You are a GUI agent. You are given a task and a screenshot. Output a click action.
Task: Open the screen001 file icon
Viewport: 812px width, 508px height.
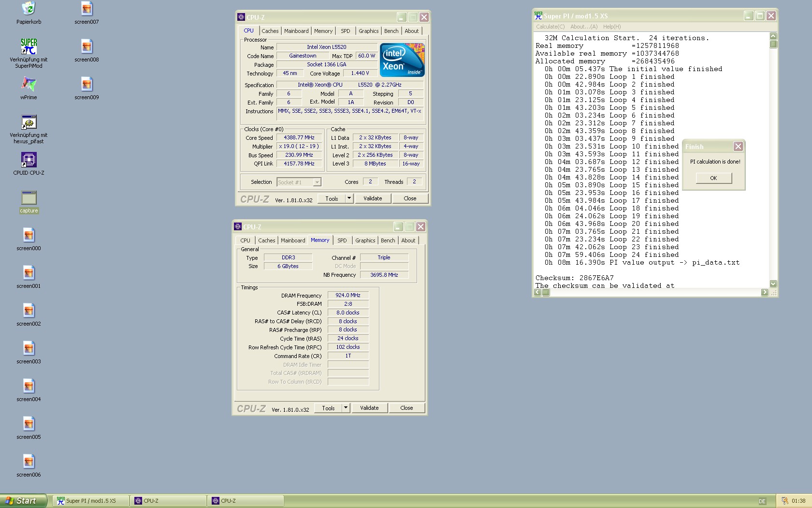coord(29,273)
